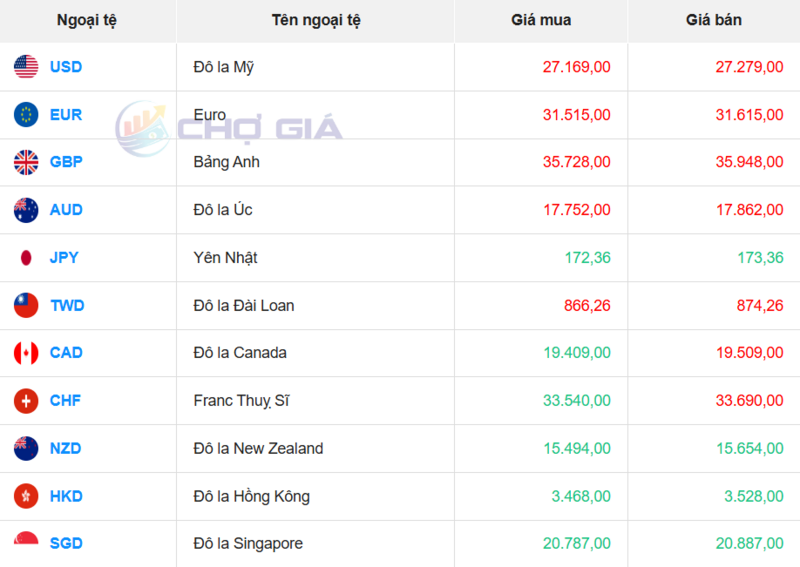Click the Japan flag icon
800x567 pixels.
click(x=26, y=258)
